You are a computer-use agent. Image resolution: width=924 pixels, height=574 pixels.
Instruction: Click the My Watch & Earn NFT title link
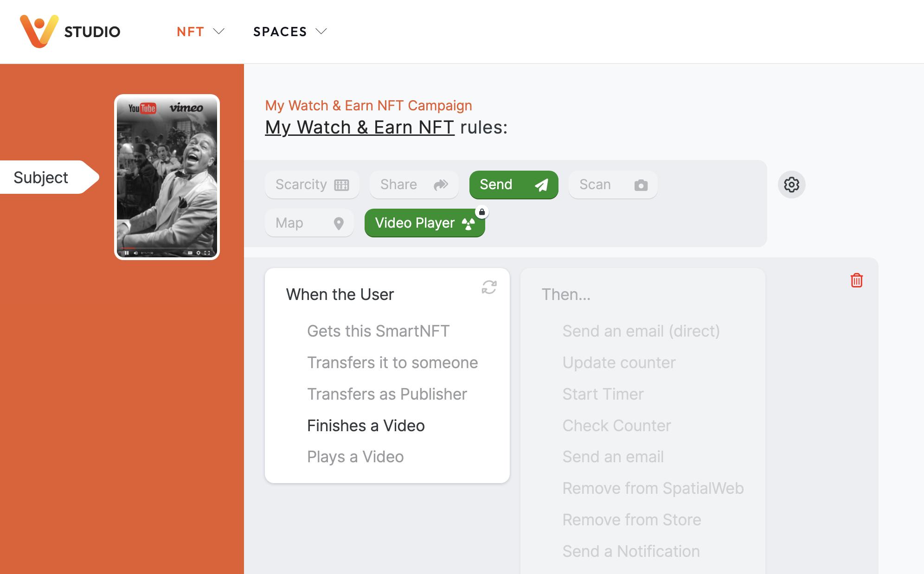pos(359,127)
